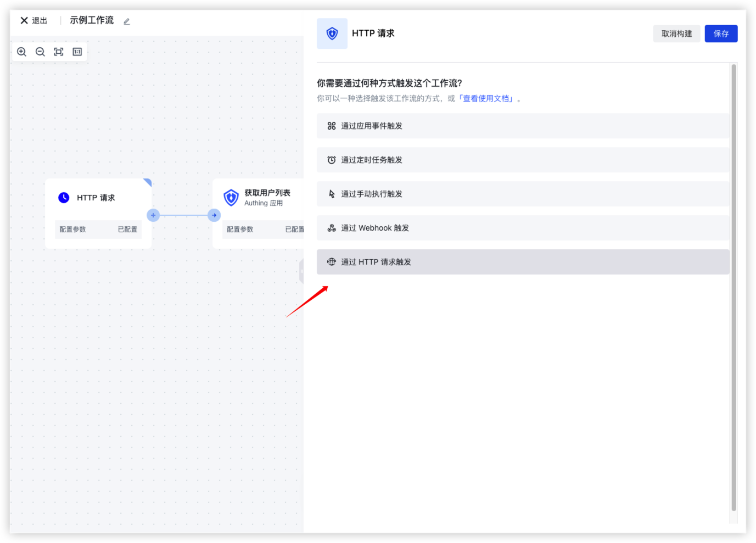Select 通过 HTTP 请求触发 option
Viewport: 756px width, 543px height.
point(523,262)
